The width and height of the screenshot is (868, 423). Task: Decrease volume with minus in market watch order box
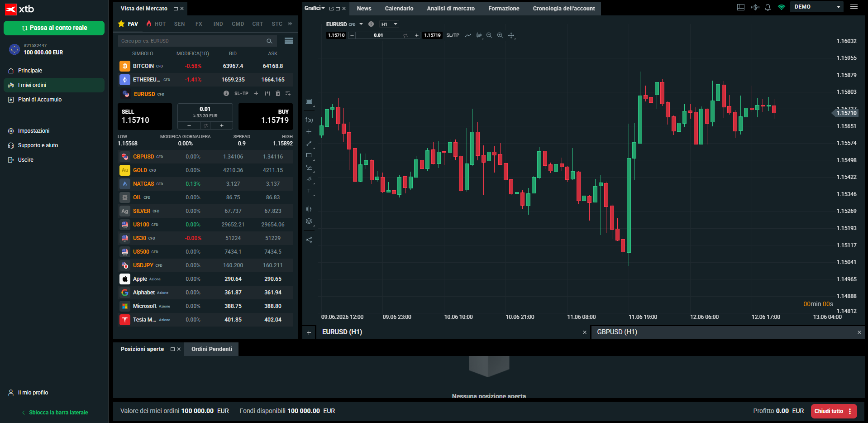tap(189, 125)
